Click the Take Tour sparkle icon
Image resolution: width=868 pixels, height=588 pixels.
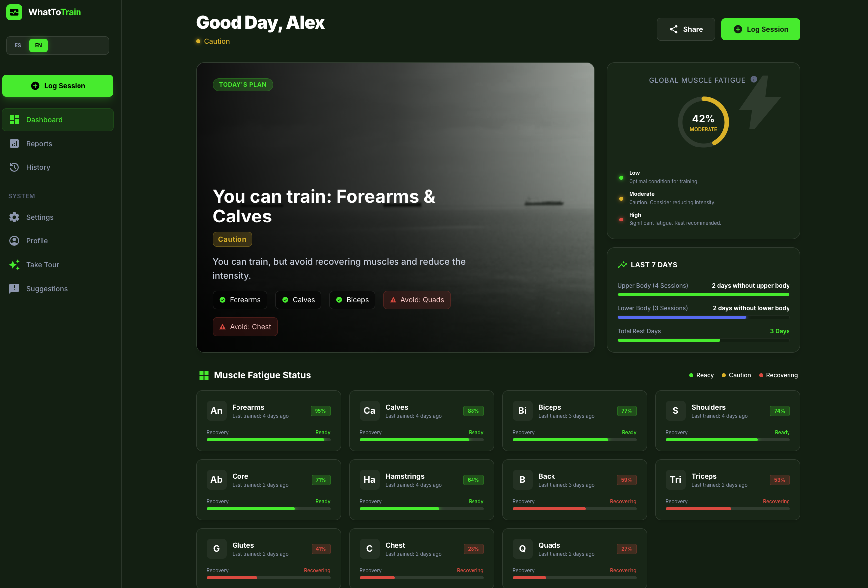(x=14, y=265)
